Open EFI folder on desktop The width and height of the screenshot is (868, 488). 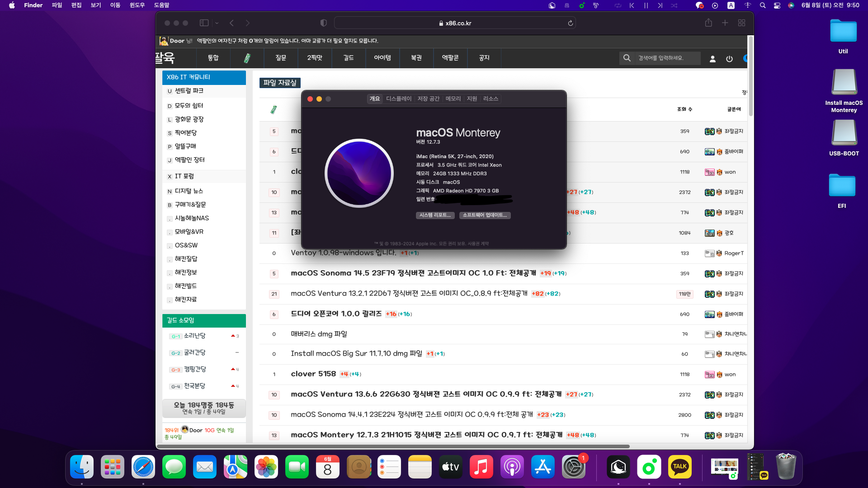pos(842,191)
